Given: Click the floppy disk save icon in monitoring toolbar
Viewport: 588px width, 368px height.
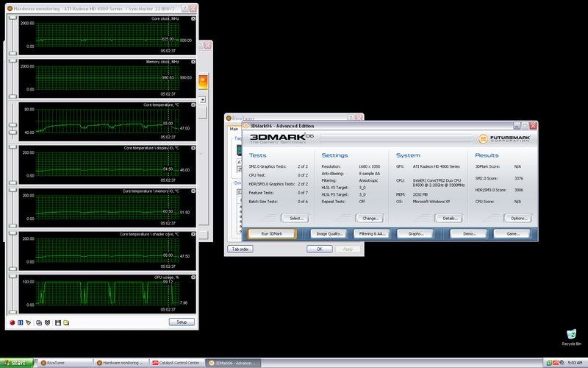Looking at the screenshot, I should [x=58, y=322].
